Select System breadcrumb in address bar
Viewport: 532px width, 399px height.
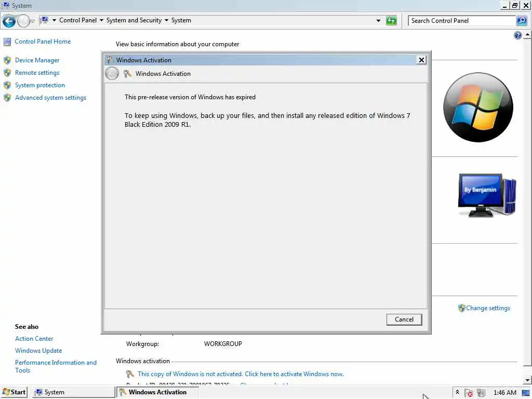coord(181,20)
